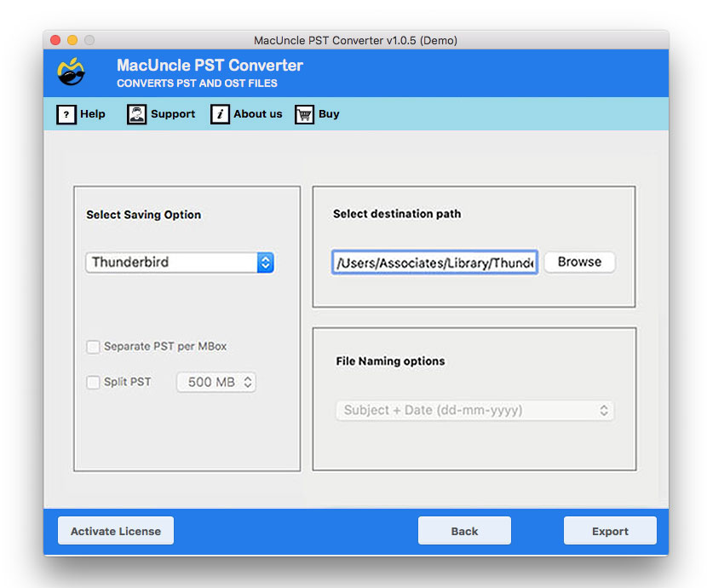This screenshot has height=588, width=707.
Task: Click the Buy shopping cart icon
Action: point(303,114)
